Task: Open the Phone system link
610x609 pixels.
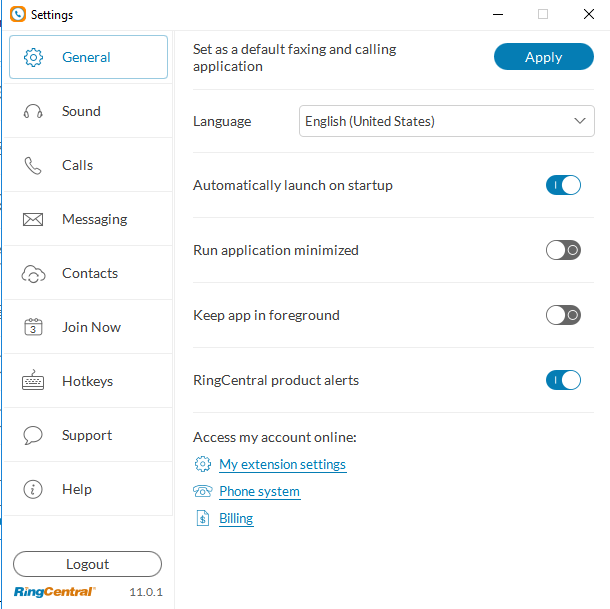Action: (259, 491)
